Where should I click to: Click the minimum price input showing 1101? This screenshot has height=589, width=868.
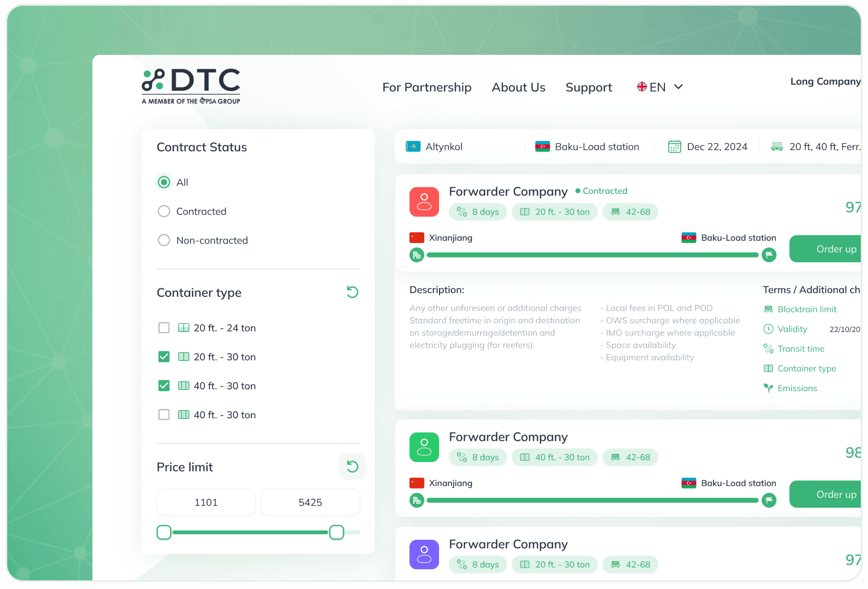[206, 502]
